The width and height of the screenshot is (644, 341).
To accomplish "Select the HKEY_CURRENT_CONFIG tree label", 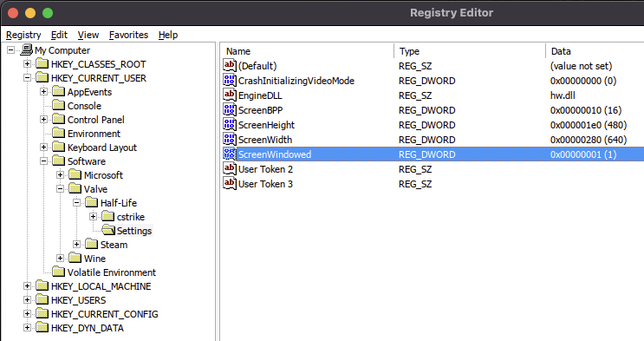I will click(104, 314).
